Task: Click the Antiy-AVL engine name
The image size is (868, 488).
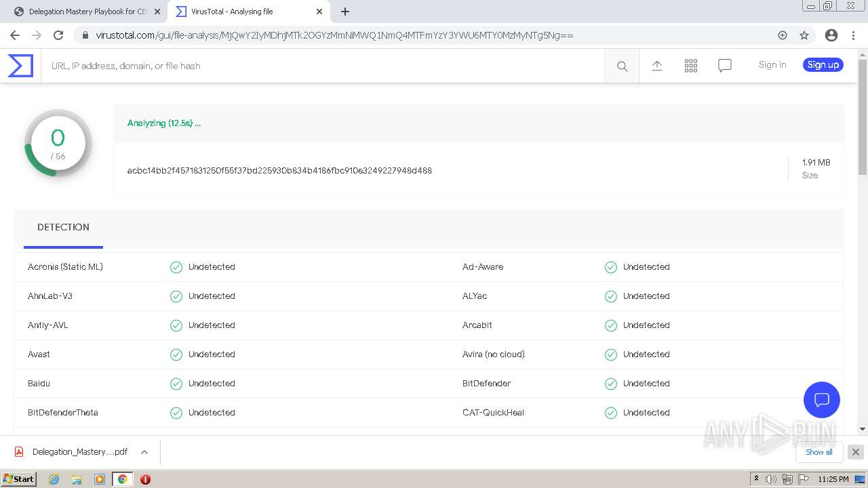Action: click(47, 325)
